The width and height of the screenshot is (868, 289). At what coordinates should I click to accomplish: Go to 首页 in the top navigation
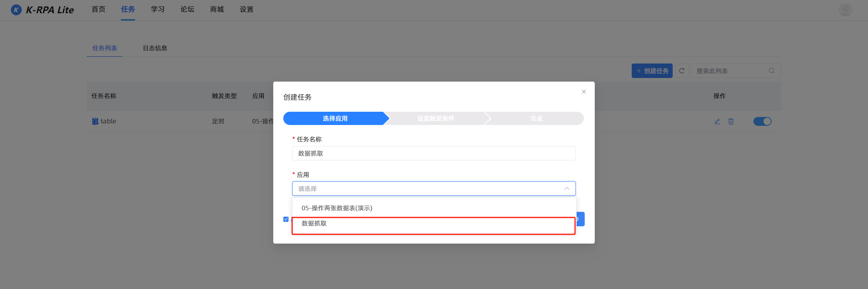[98, 9]
